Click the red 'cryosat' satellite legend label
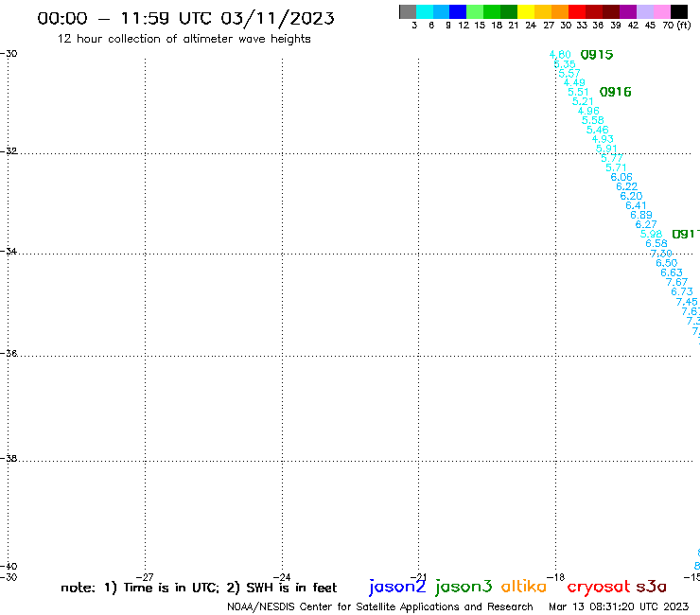 click(599, 587)
